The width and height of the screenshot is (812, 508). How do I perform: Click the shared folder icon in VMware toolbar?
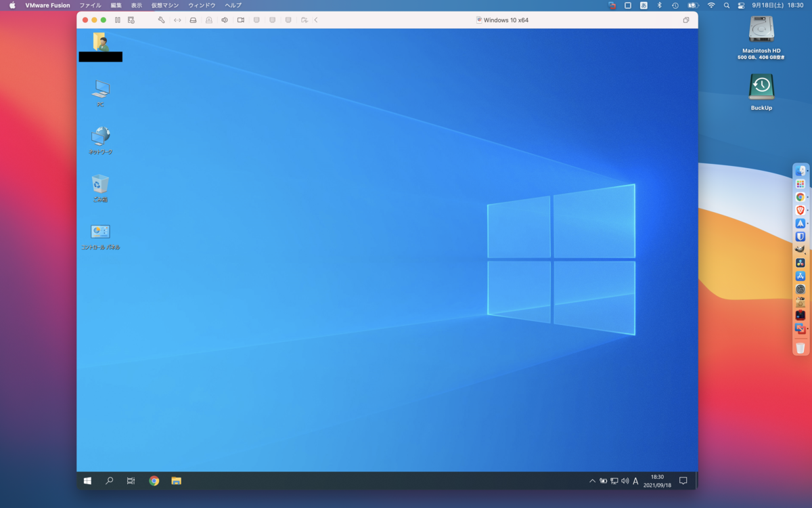click(304, 20)
